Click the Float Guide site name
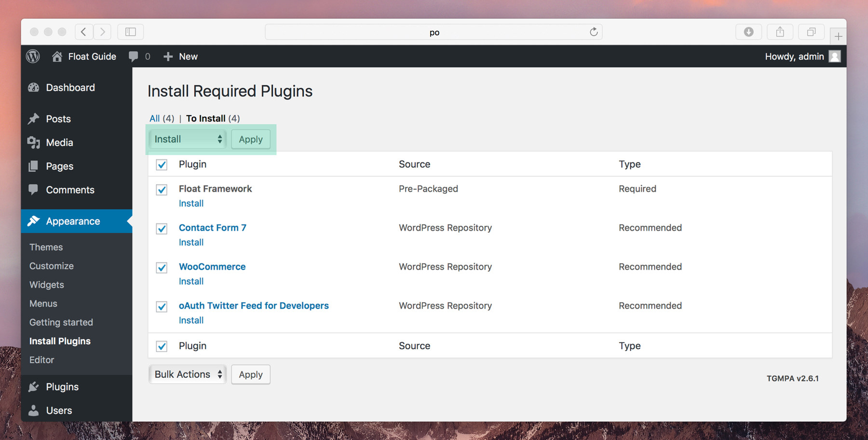The width and height of the screenshot is (868, 440). click(92, 56)
